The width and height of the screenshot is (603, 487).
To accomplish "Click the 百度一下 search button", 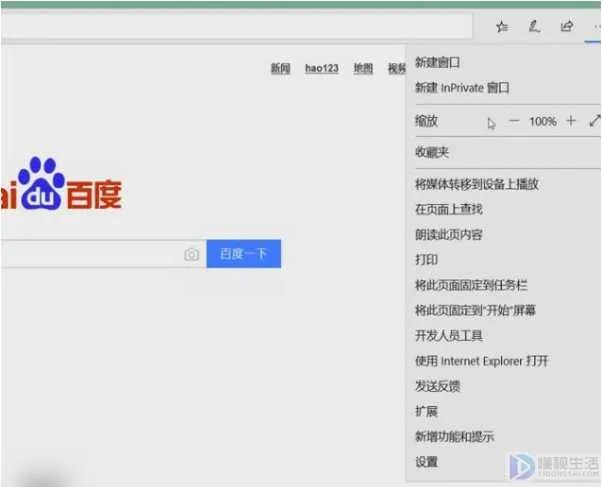I will pos(244,254).
